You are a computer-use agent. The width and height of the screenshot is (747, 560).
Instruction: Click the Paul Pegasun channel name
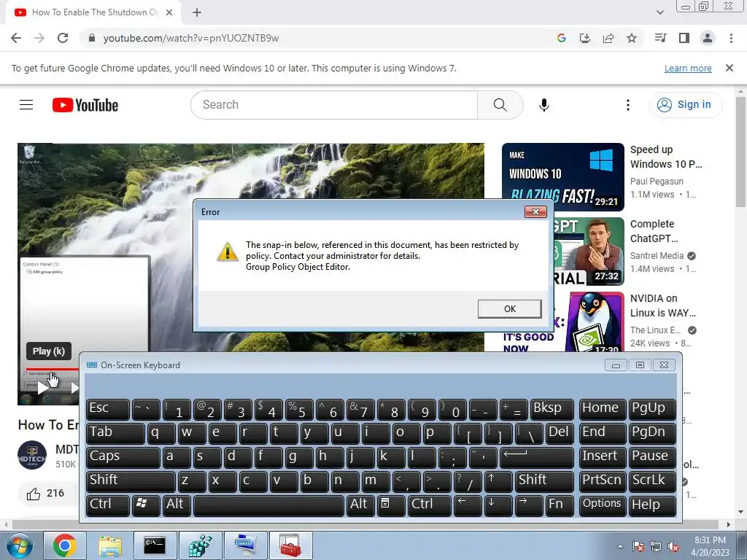(x=657, y=182)
